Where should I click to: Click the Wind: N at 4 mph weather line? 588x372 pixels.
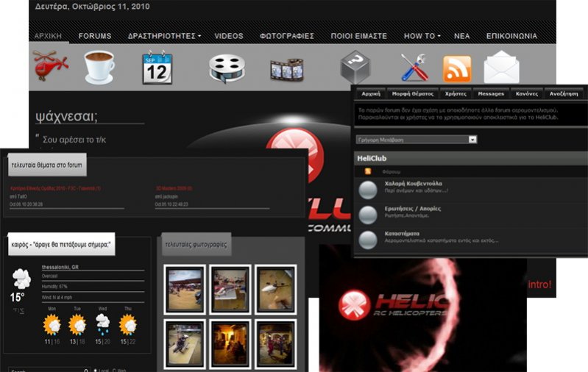tap(57, 298)
